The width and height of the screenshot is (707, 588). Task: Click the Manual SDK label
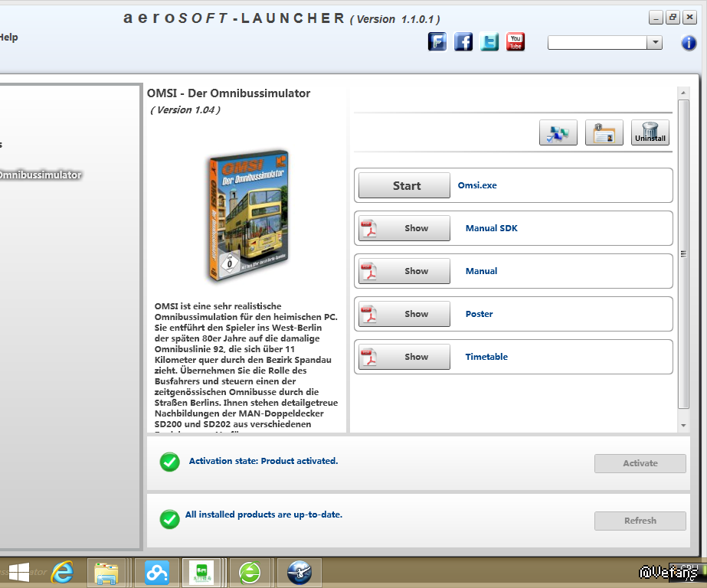(x=492, y=228)
